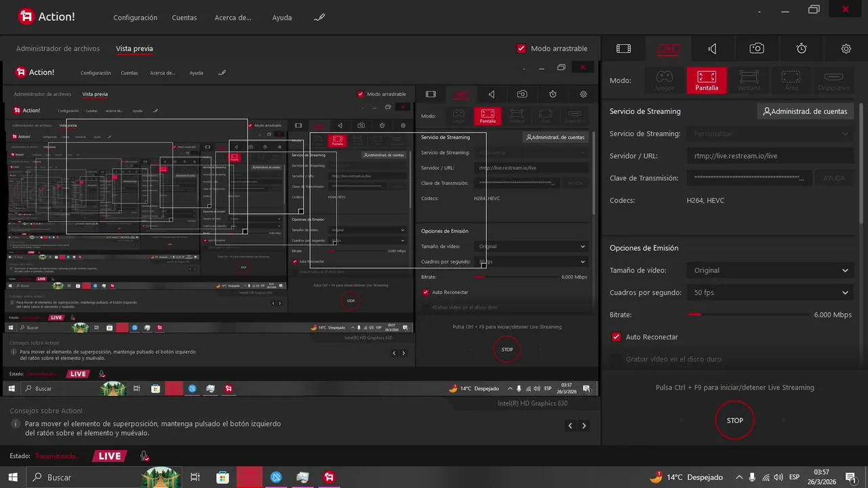Image resolution: width=868 pixels, height=488 pixels.
Task: Click the 'H264, HEVC' codecs value
Action: tap(706, 201)
